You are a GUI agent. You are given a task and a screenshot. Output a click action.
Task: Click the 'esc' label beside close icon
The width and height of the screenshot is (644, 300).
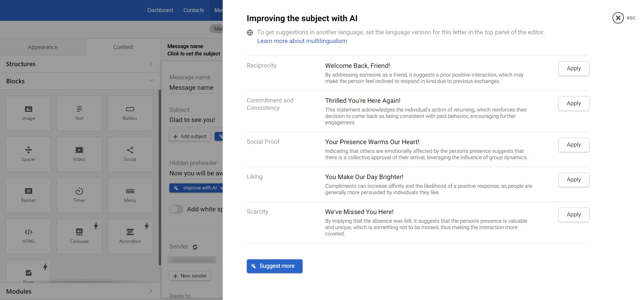(631, 18)
